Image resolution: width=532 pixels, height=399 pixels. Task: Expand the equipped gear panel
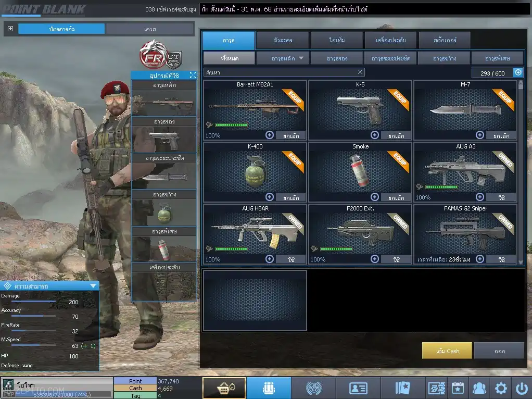(193, 75)
